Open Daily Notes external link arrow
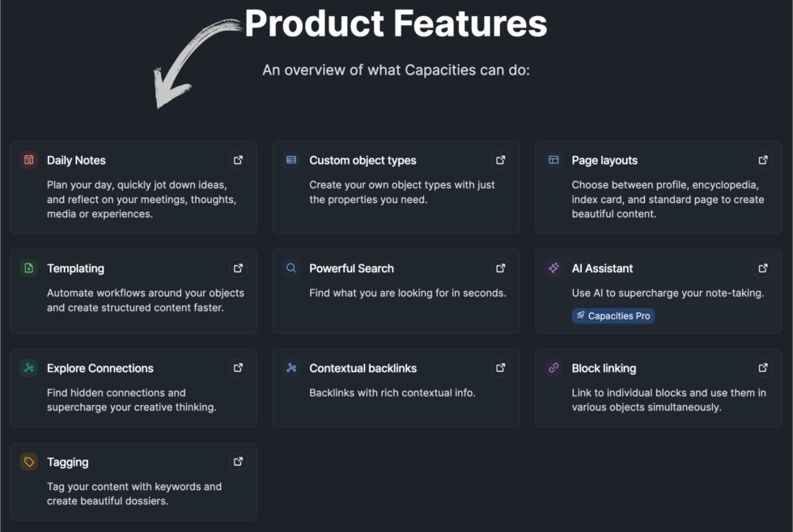The height and width of the screenshot is (532, 793). 238,160
